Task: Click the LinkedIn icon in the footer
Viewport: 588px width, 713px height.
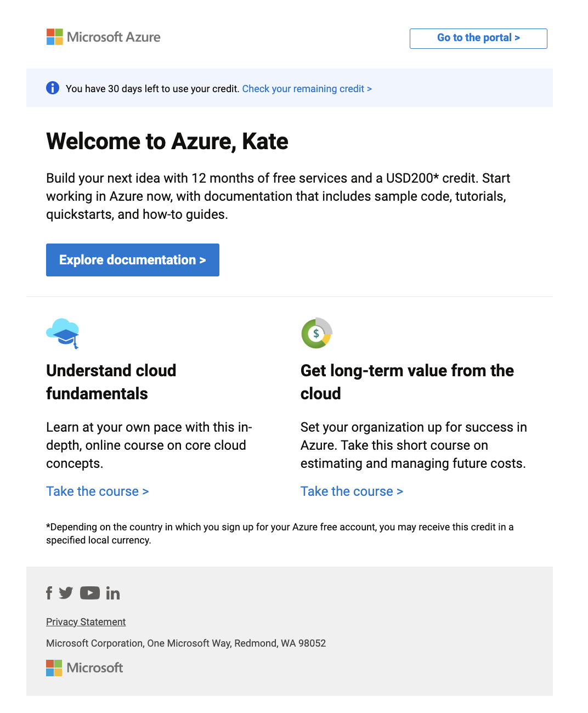Action: [113, 593]
